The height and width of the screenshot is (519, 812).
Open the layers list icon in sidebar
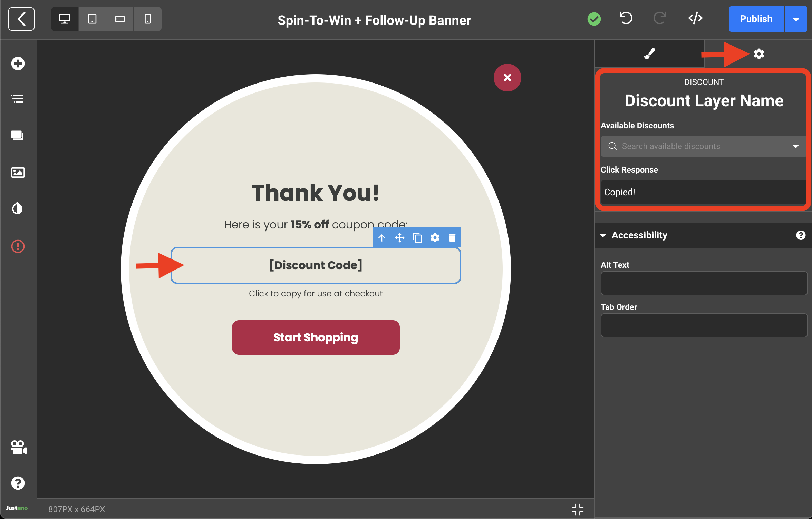[18, 99]
